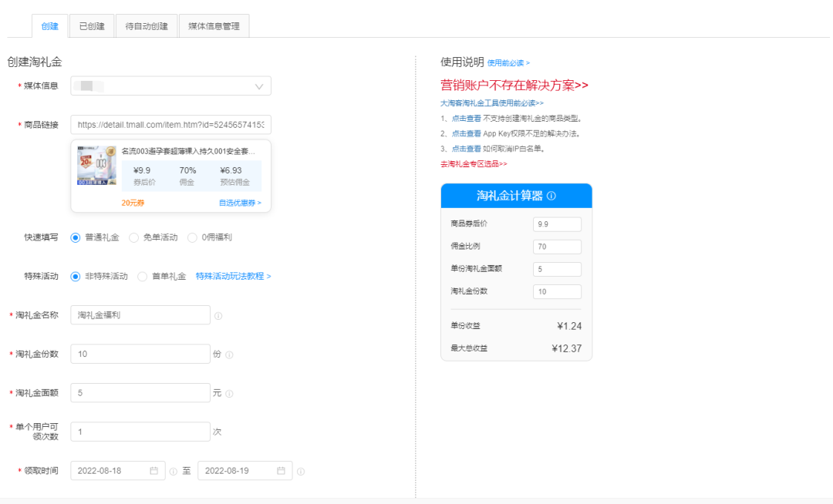Click info icon beside 淘礼金面额 field
The height and width of the screenshot is (504, 833).
point(229,393)
